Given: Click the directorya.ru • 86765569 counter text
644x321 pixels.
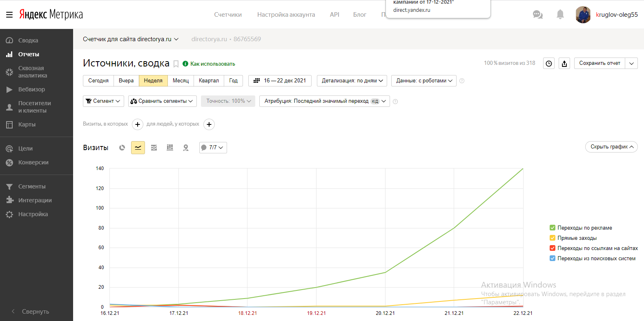Looking at the screenshot, I should [x=226, y=39].
